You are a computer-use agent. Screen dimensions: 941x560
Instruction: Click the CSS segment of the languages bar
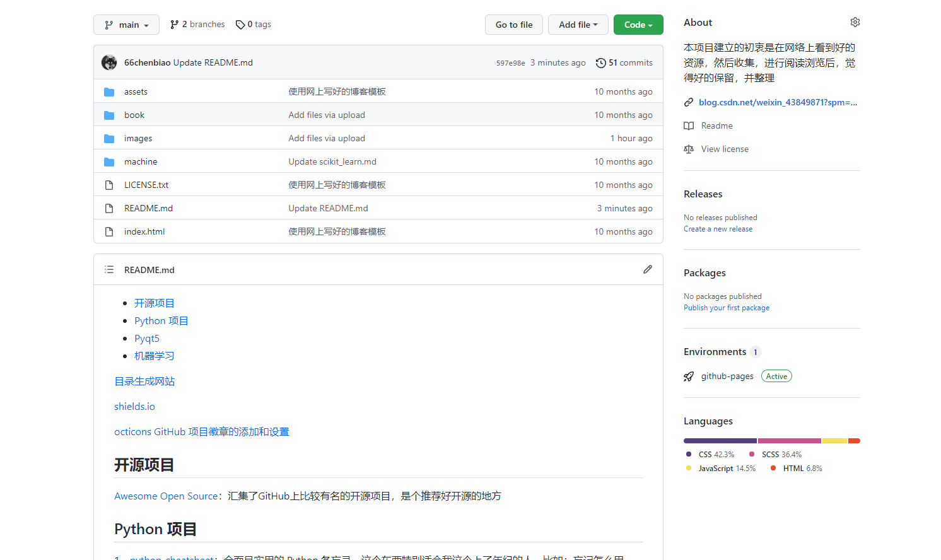coord(719,440)
